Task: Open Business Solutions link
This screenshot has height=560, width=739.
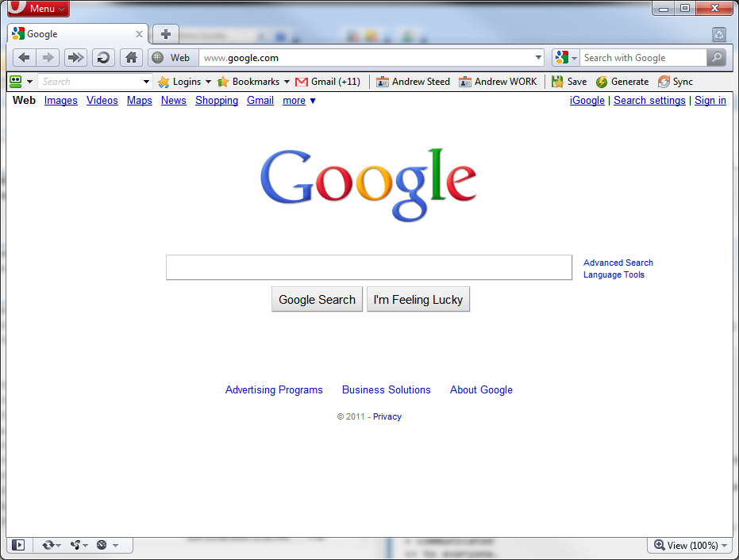Action: (387, 390)
